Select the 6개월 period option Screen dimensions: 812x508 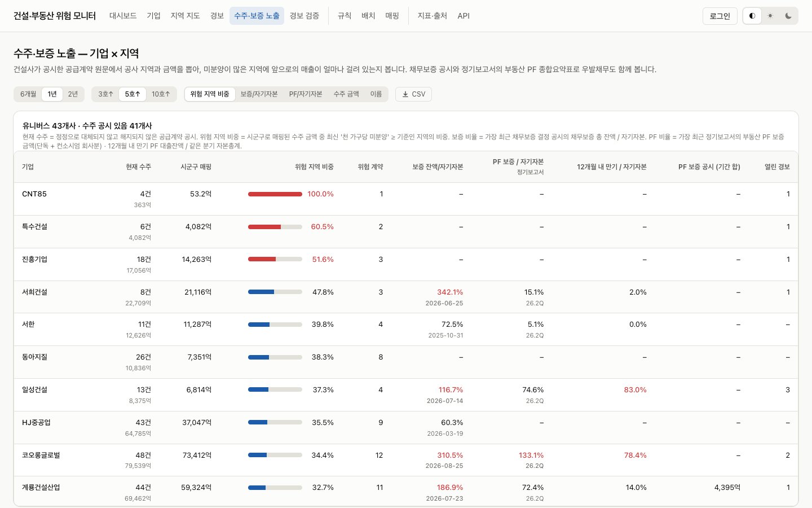(x=28, y=94)
